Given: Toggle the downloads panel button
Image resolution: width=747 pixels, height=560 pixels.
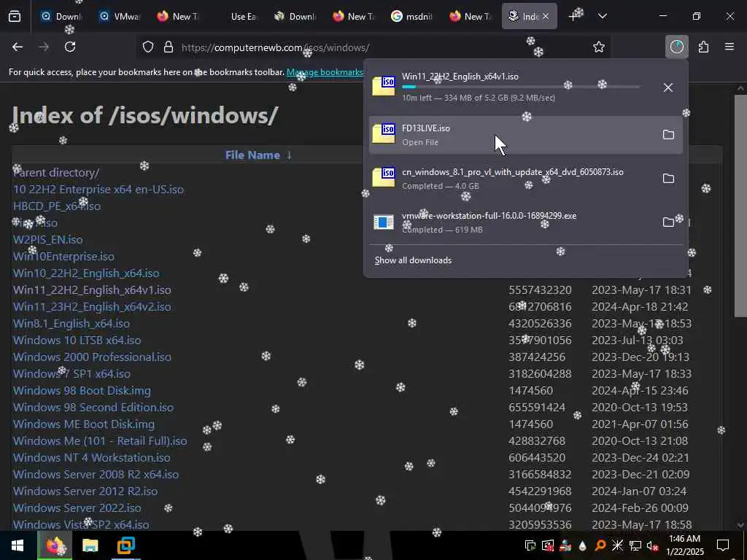Looking at the screenshot, I should point(676,47).
